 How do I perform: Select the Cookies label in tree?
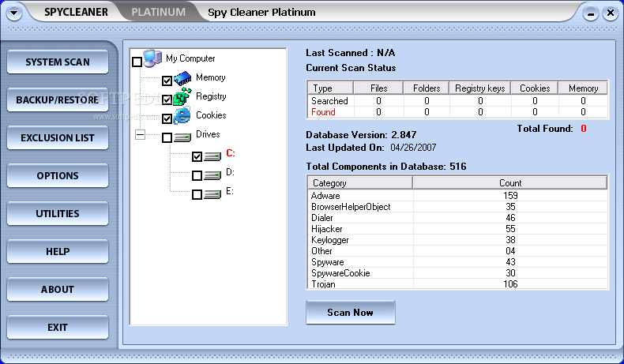coord(211,115)
